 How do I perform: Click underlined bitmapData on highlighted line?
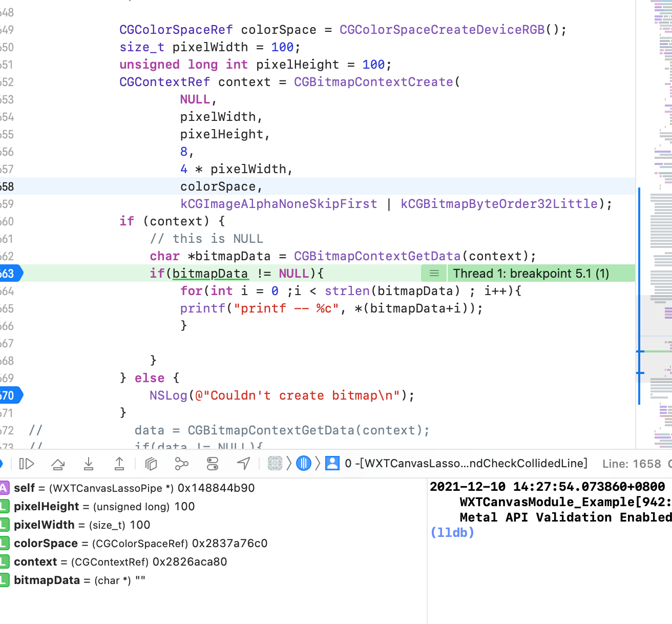coord(211,274)
